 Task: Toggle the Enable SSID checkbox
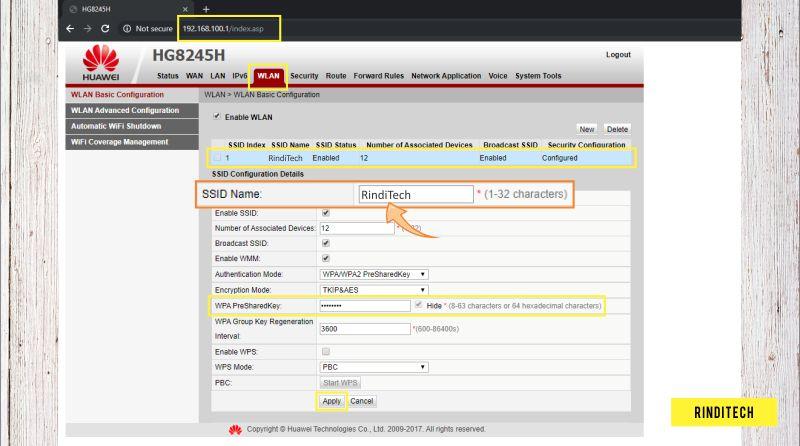click(326, 213)
